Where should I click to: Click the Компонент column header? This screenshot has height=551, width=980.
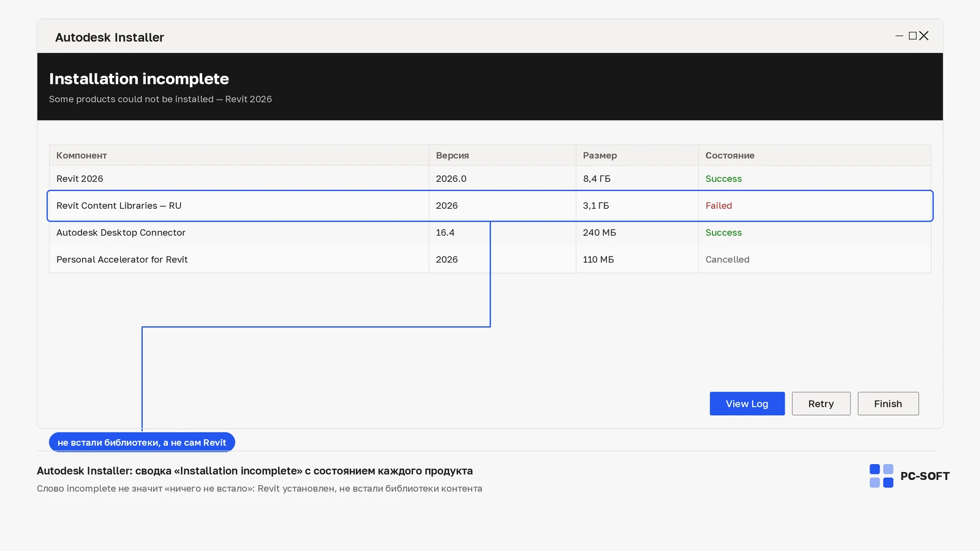coord(239,156)
